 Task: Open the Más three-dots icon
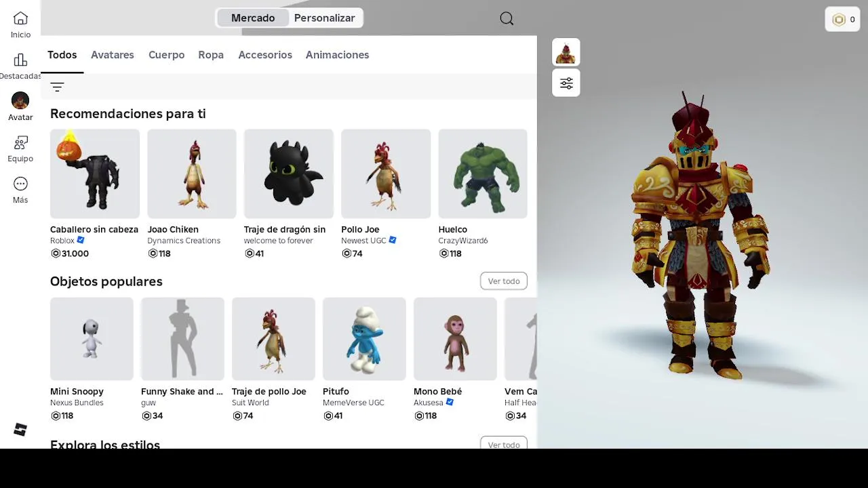tap(20, 184)
